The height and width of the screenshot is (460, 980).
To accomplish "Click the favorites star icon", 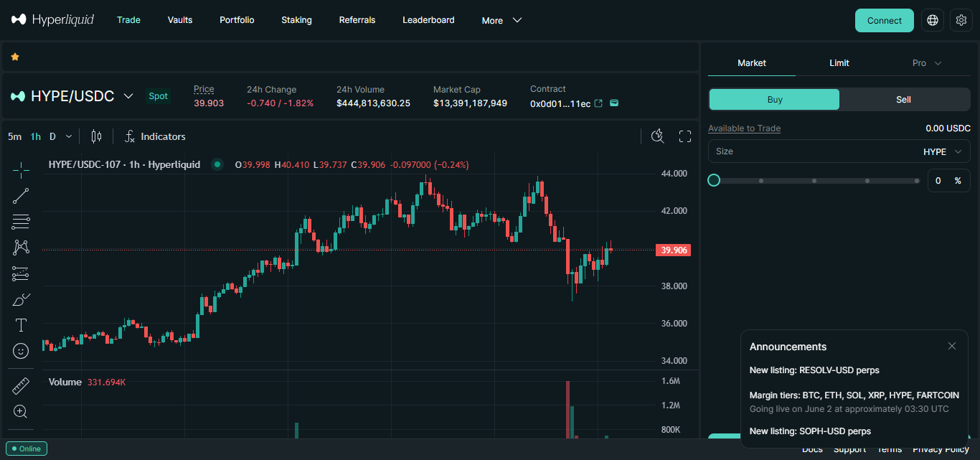I will pos(15,57).
